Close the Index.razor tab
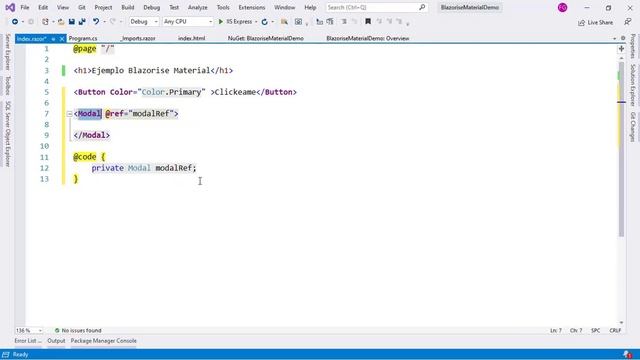 (x=62, y=39)
